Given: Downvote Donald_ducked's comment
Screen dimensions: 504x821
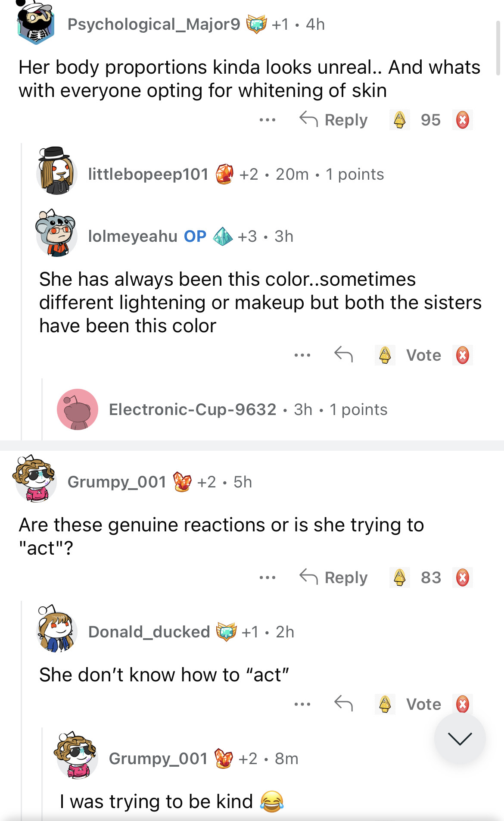Looking at the screenshot, I should click(x=463, y=704).
